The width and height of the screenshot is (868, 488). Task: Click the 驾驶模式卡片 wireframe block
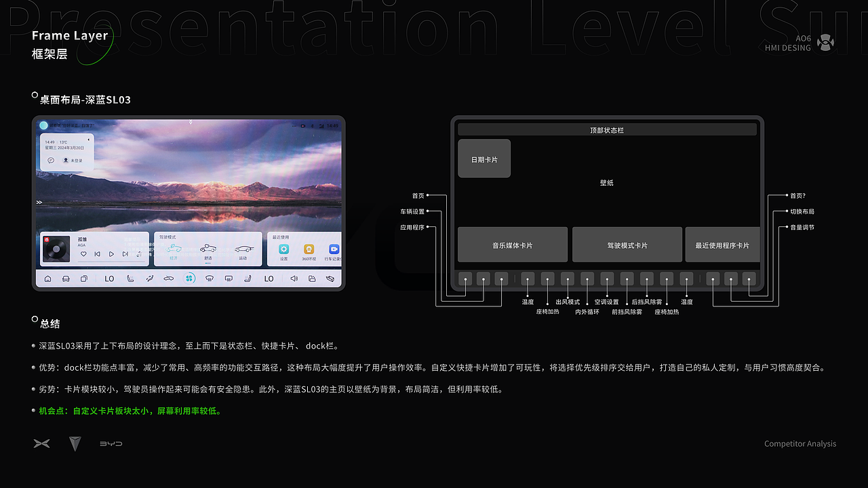click(x=627, y=245)
